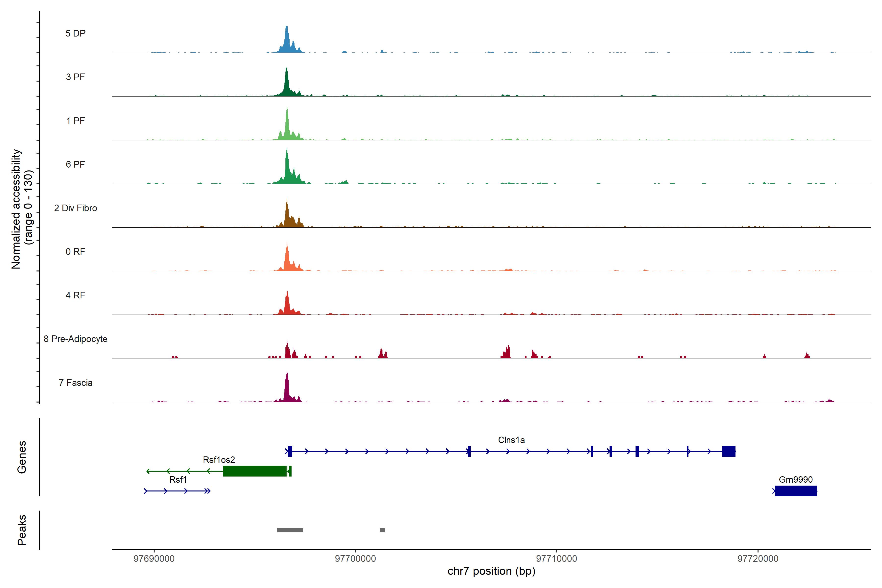Viewport: 882px width, 588px height.
Task: Click the 8 Pre-Adipocyte label
Action: point(75,339)
